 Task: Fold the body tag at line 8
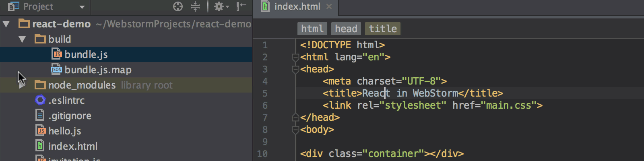295,130
